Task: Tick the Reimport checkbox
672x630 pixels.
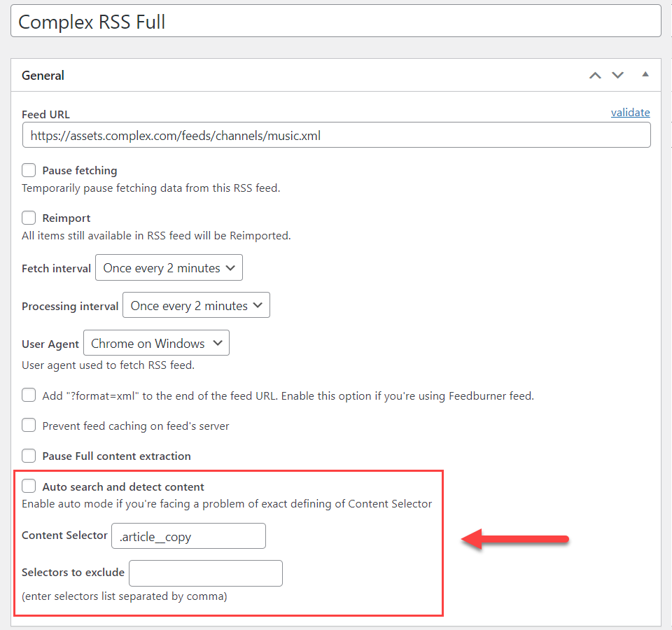Action: 29,218
